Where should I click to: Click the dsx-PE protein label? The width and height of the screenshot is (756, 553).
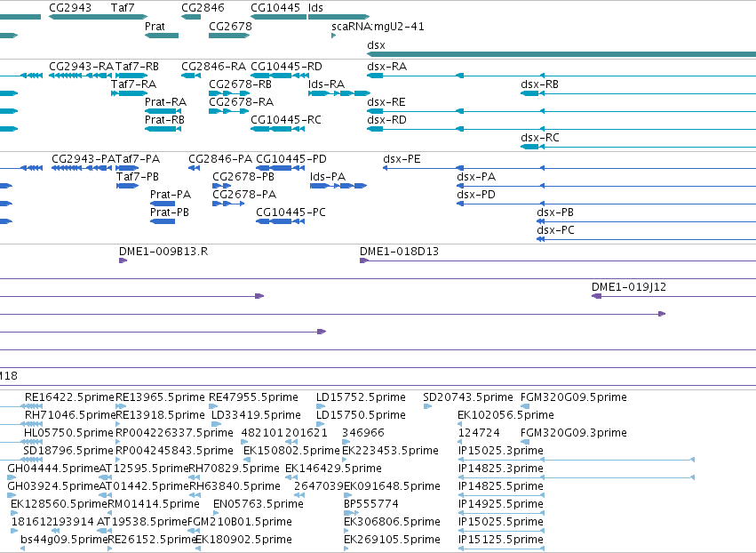[402, 159]
